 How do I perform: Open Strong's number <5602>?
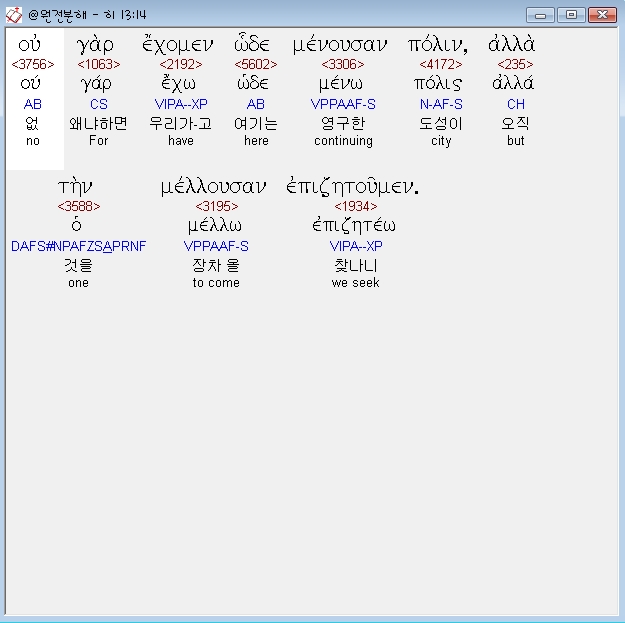pyautogui.click(x=256, y=64)
